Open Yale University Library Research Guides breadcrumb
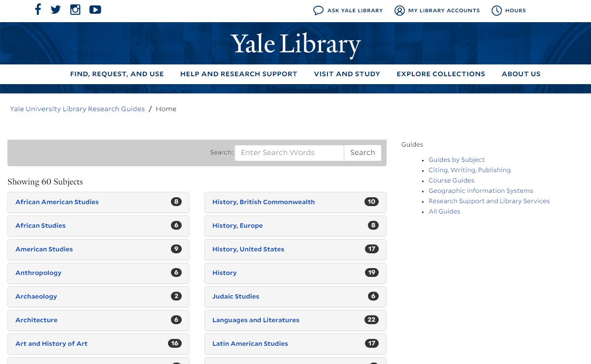Viewport: 591px width, 364px height. tap(77, 109)
